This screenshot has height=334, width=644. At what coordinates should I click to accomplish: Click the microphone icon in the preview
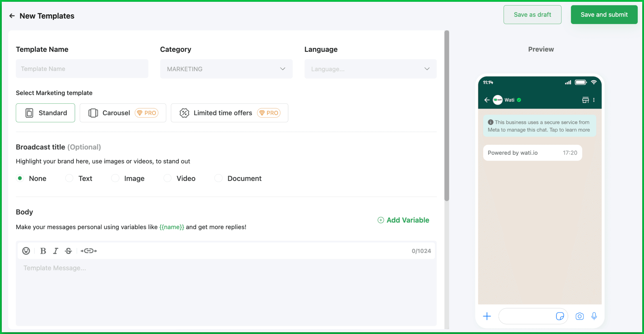(x=594, y=316)
